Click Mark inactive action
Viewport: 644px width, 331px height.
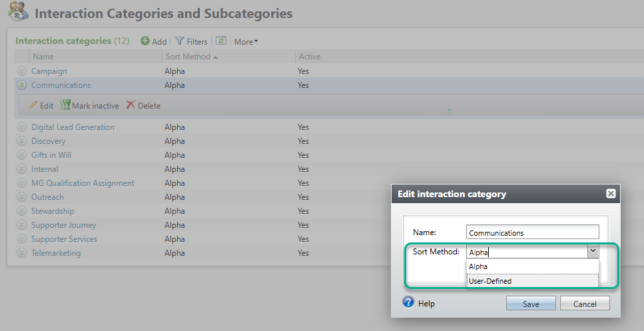[89, 105]
